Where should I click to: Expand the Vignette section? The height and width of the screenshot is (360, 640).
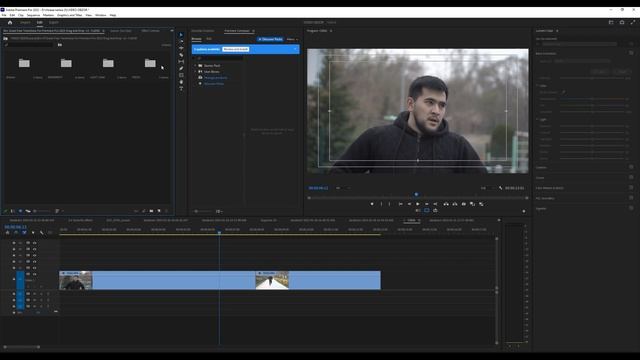(x=541, y=208)
